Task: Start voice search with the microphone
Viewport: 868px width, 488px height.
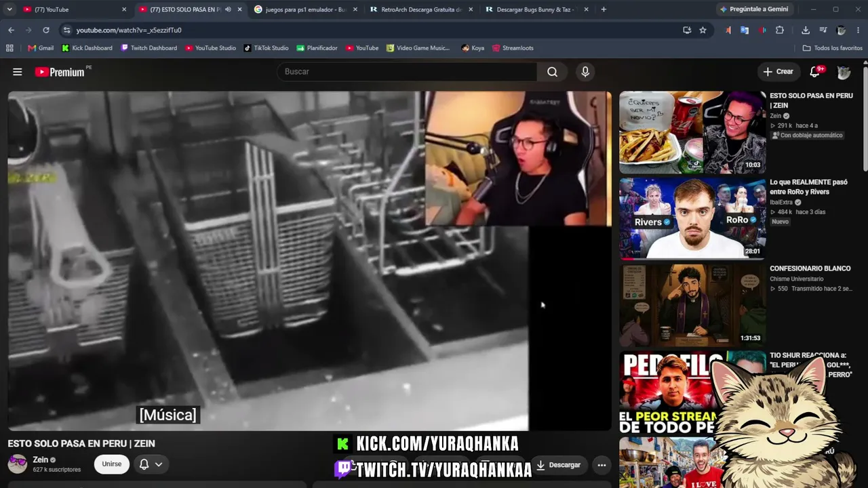Action: coord(585,72)
